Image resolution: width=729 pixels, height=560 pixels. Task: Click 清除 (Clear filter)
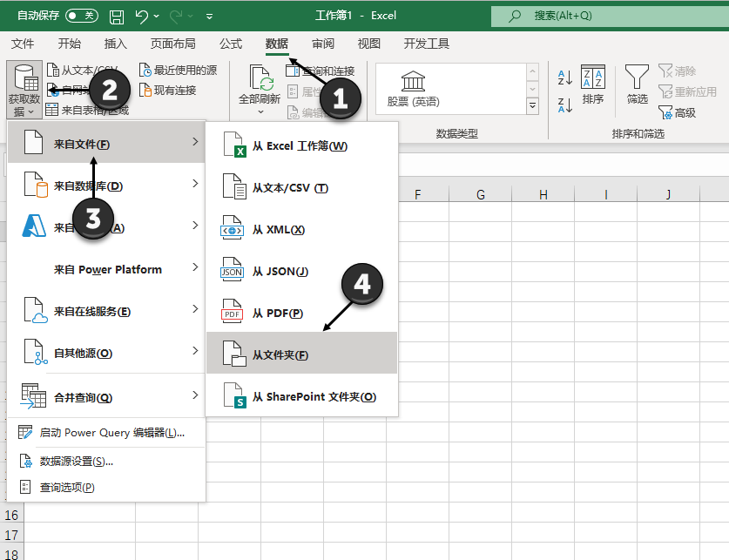coord(678,71)
